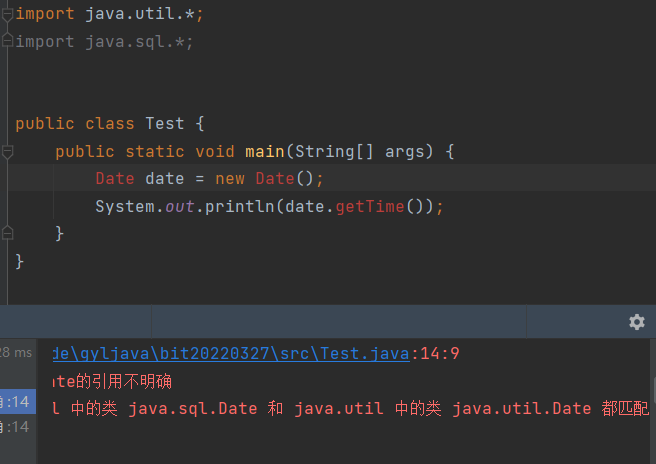Place cursor on 'import java.sql.*;' text

tap(104, 42)
